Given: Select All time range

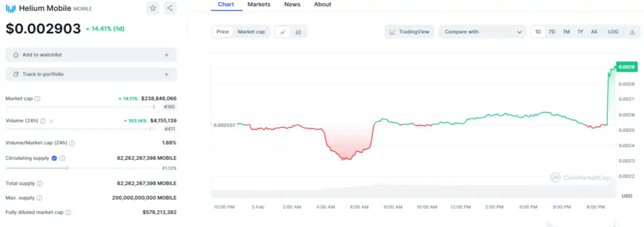Looking at the screenshot, I should 594,32.
